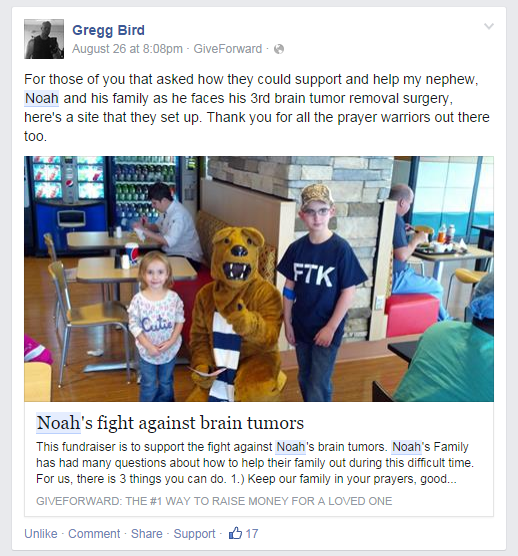Click the public globe privacy icon
Viewport: 518px width, 556px height.
coord(279,49)
